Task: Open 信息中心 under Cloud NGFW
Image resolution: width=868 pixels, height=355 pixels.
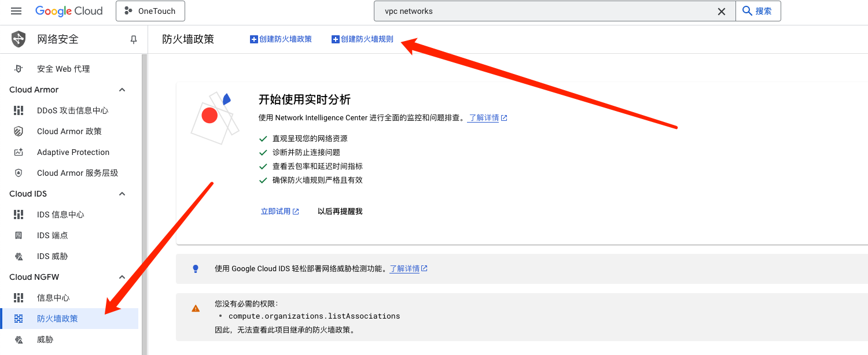Action: tap(53, 298)
